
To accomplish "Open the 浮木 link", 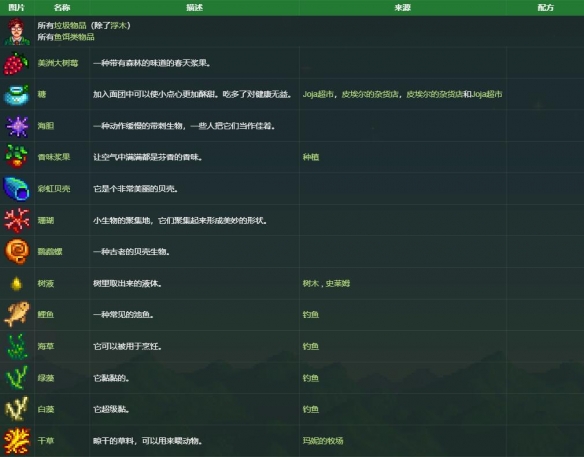I will (118, 26).
